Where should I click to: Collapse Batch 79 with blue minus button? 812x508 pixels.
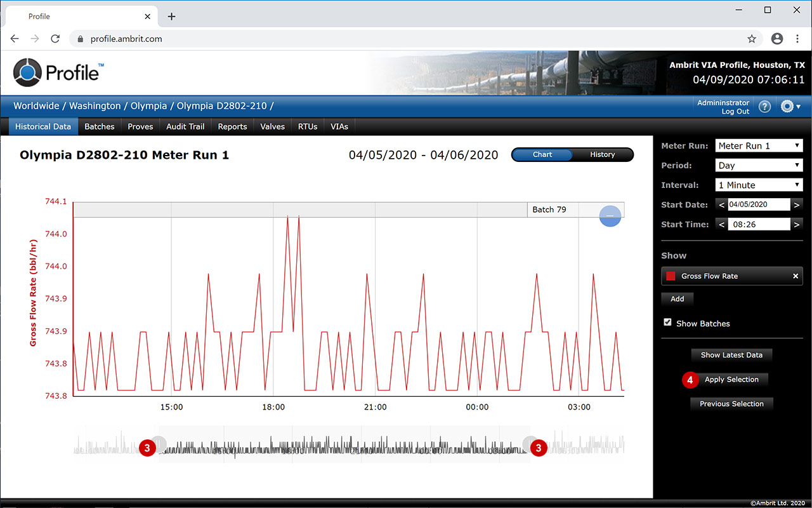point(610,217)
